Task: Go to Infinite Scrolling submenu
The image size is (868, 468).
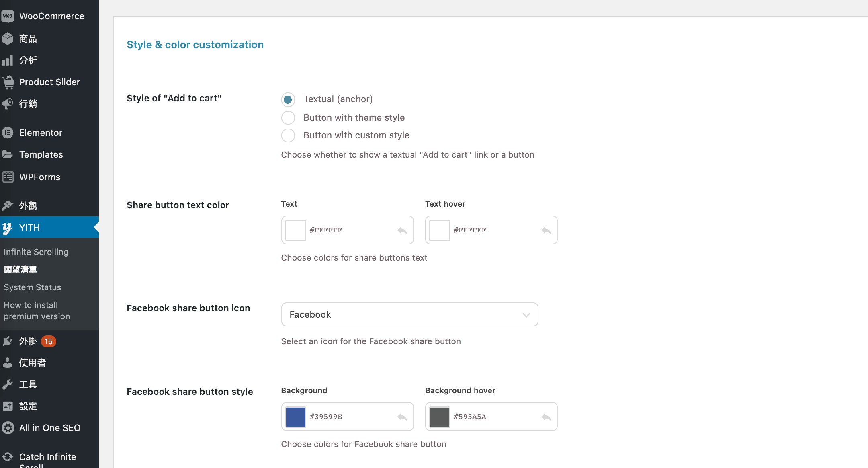Action: point(36,252)
